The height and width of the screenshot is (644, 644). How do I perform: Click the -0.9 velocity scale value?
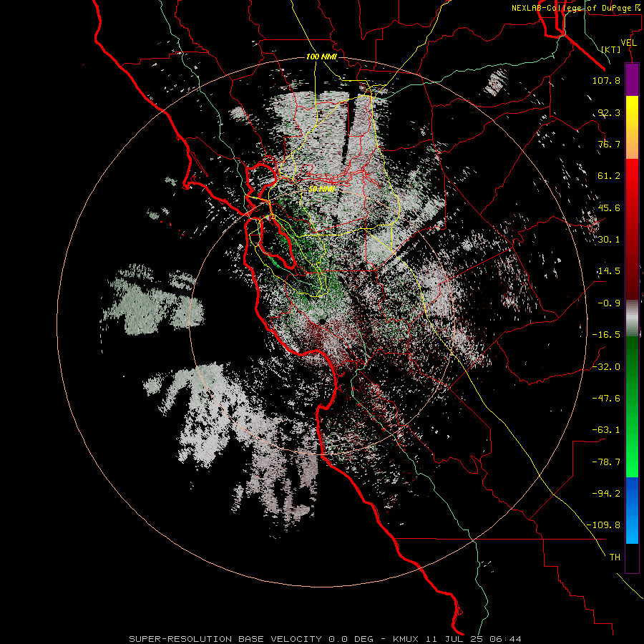609,303
